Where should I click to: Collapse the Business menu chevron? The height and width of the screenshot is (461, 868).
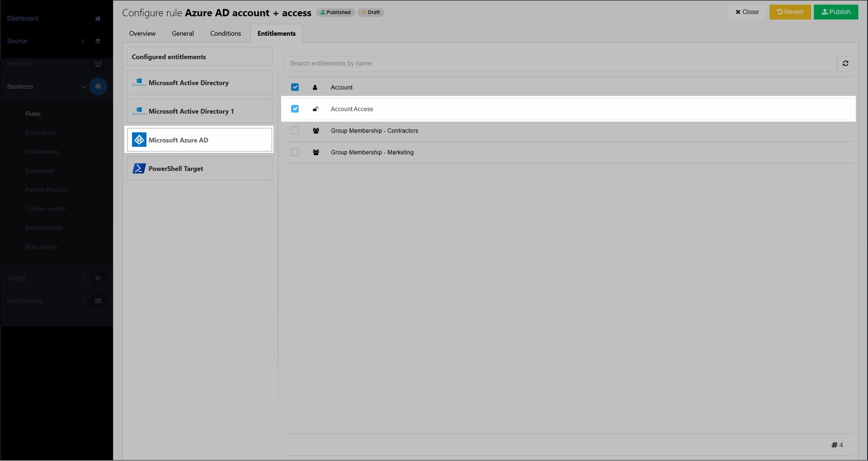click(84, 86)
